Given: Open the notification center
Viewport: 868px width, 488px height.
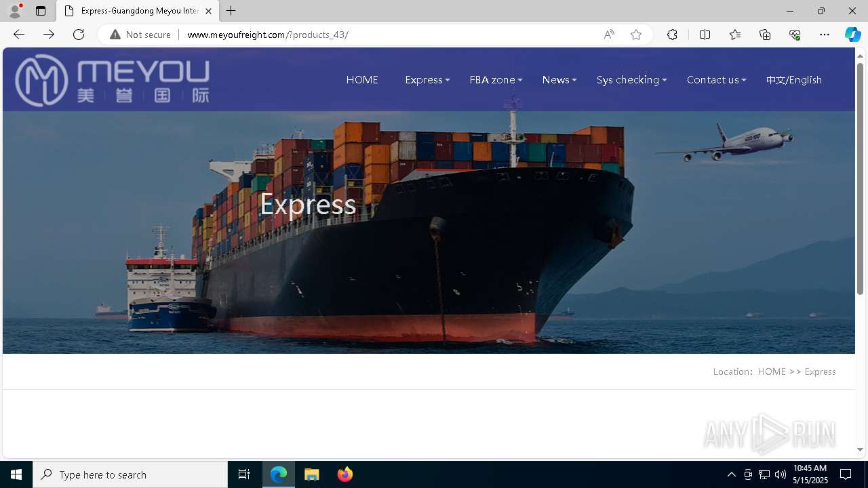Looking at the screenshot, I should [x=846, y=474].
